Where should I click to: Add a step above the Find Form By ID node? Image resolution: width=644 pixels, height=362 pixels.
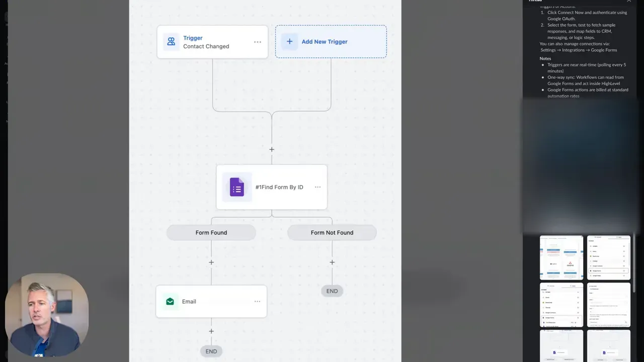tap(272, 149)
